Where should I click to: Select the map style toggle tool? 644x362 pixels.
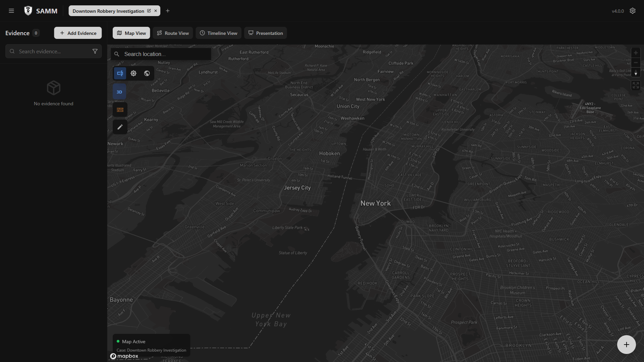tap(120, 73)
